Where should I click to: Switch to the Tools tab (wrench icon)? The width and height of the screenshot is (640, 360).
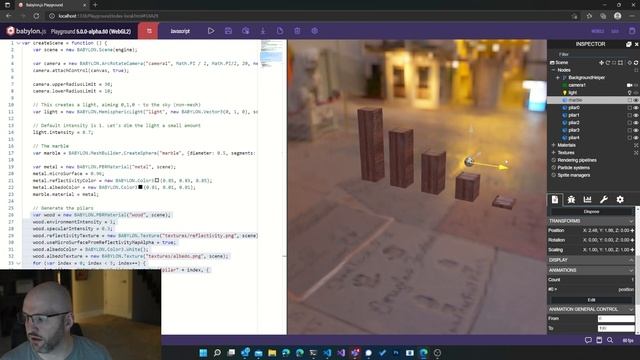(x=604, y=200)
